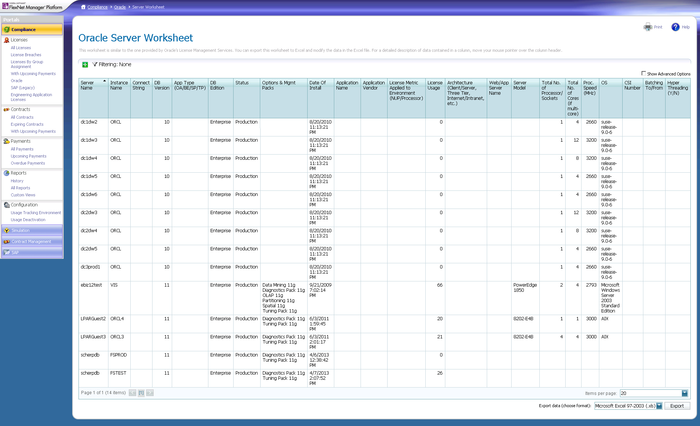Click the Licenses section icon in sidebar
The height and width of the screenshot is (426, 700).
[x=5, y=39]
